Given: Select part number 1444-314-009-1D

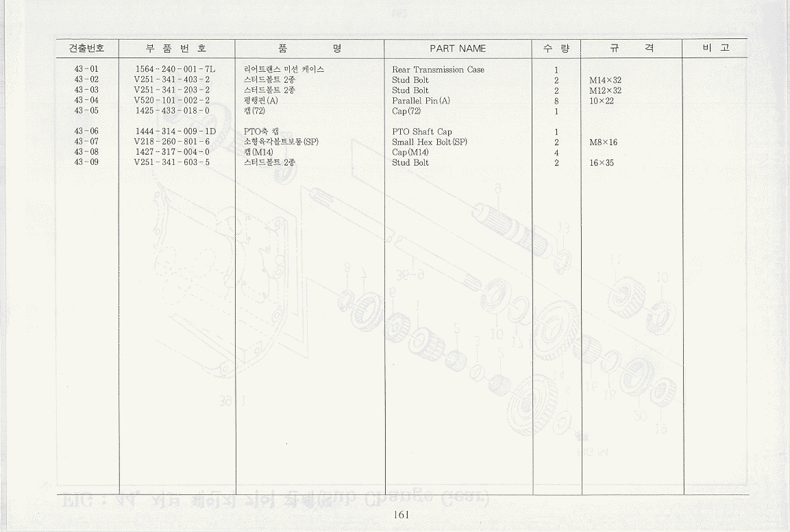Looking at the screenshot, I should coord(176,131).
